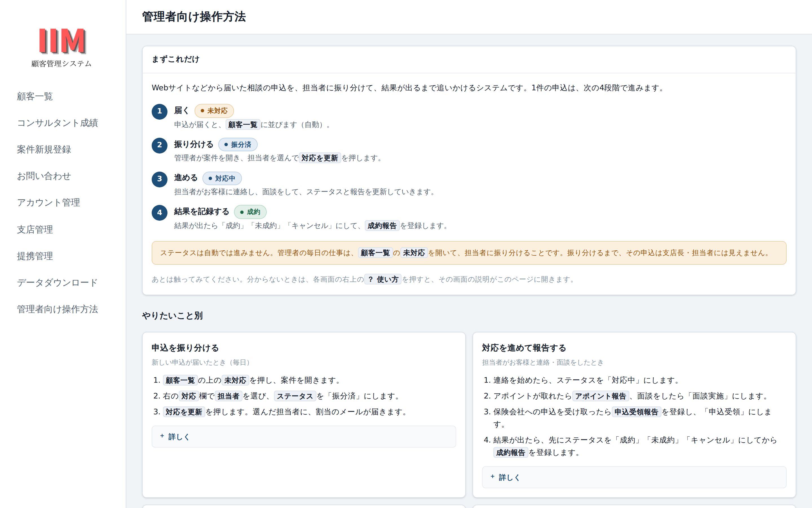The image size is (812, 508).
Task: Open 顧客一覧 in the sidebar
Action: coord(35,97)
